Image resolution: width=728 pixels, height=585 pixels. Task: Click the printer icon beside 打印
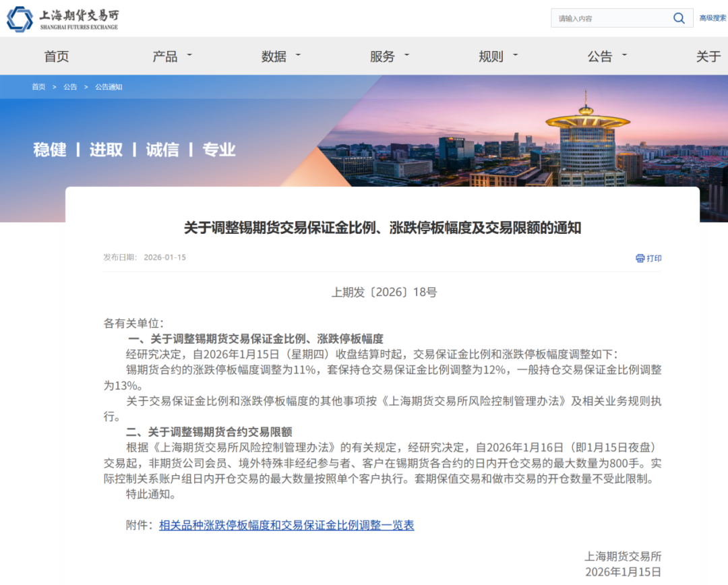click(x=640, y=258)
